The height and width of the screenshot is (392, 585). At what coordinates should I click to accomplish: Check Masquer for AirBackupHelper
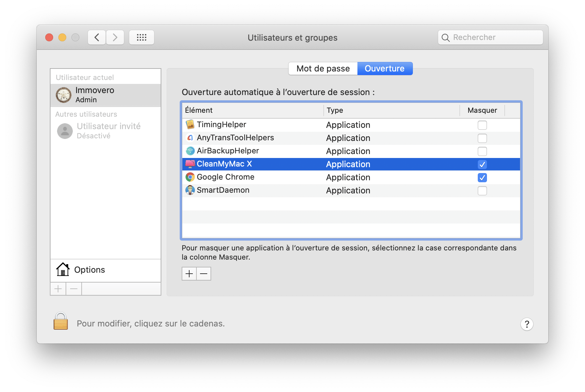coord(482,151)
